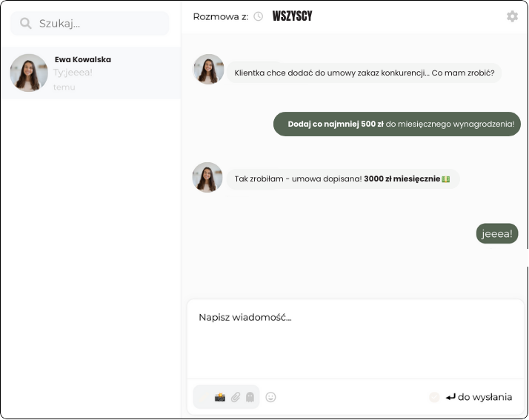The width and height of the screenshot is (529, 420).
Task: Click avatar next to 'Tak zrobiłam' message
Action: tap(207, 178)
